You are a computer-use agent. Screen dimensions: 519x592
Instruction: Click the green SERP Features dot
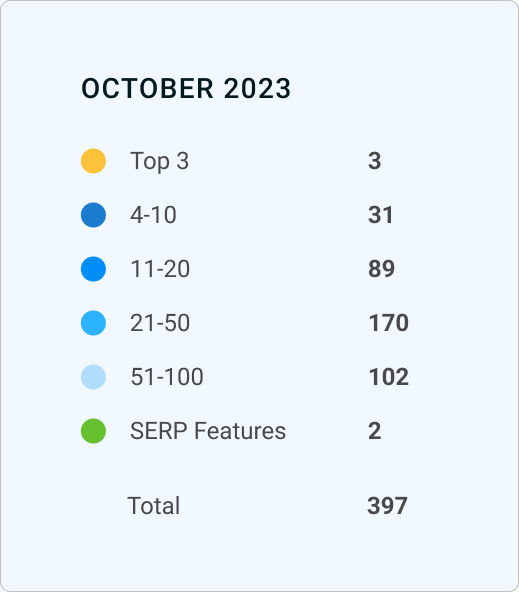pyautogui.click(x=93, y=431)
